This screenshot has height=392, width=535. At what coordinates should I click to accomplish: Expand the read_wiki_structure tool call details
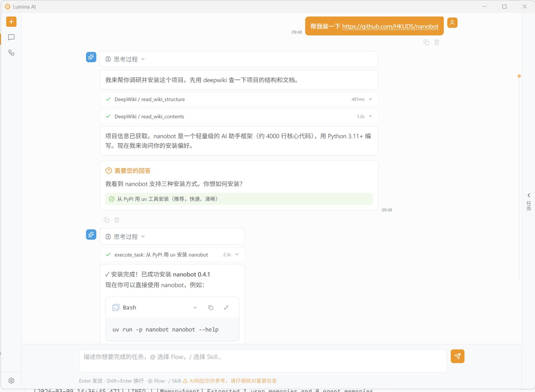pyautogui.click(x=370, y=99)
